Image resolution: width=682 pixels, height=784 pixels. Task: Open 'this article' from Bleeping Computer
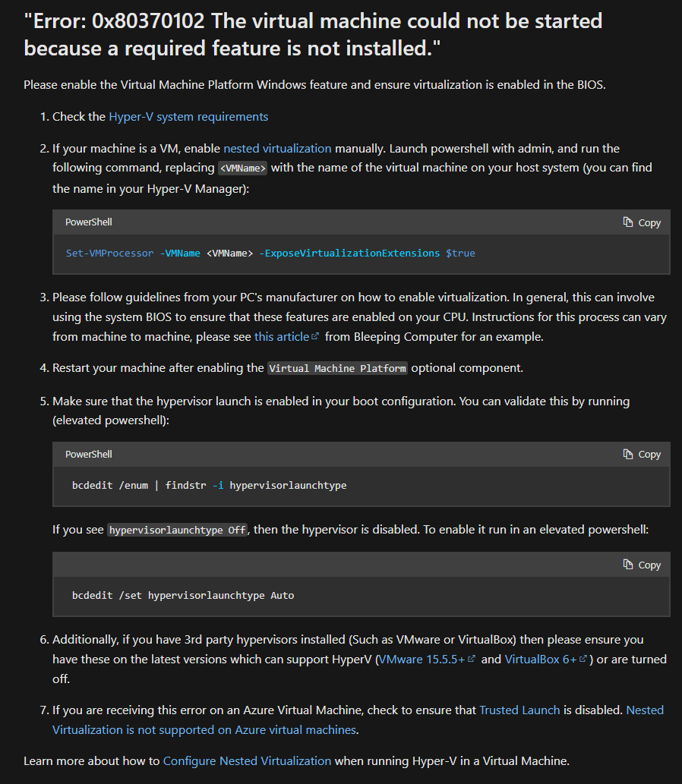(x=282, y=336)
